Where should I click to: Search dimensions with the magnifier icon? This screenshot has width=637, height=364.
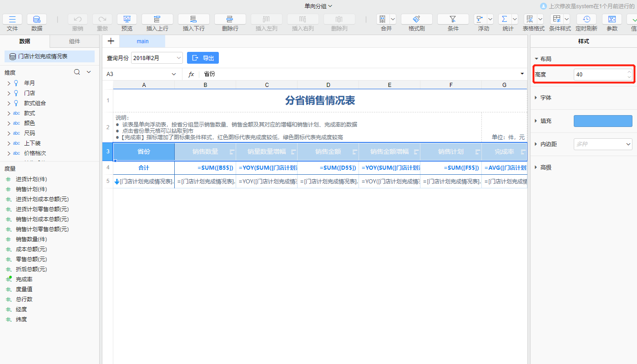coord(77,72)
